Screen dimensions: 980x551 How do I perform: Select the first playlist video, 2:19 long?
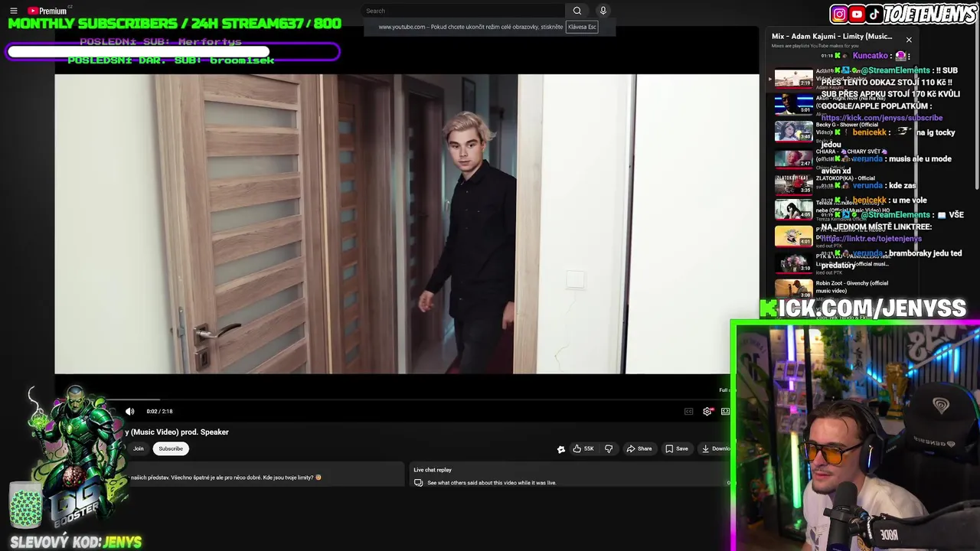pyautogui.click(x=793, y=78)
